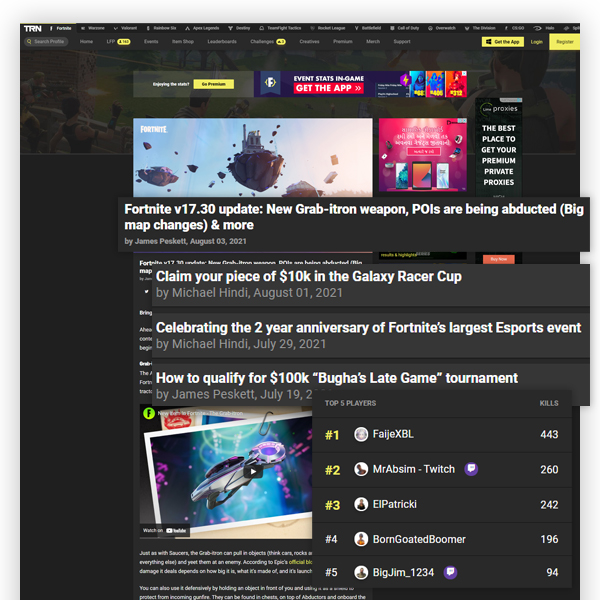The image size is (600, 600).
Task: Click the Go Premium button
Action: [x=214, y=84]
